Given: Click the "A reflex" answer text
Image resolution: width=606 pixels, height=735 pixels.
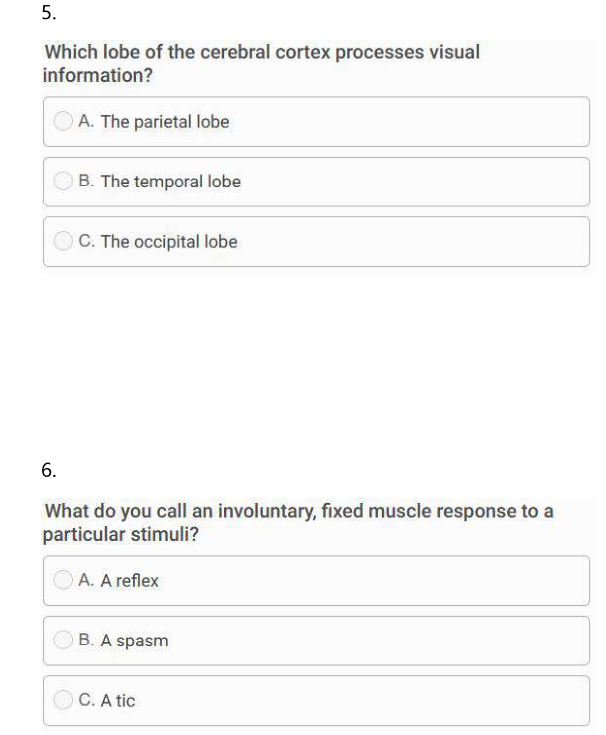Looking at the screenshot, I should coord(130,581).
